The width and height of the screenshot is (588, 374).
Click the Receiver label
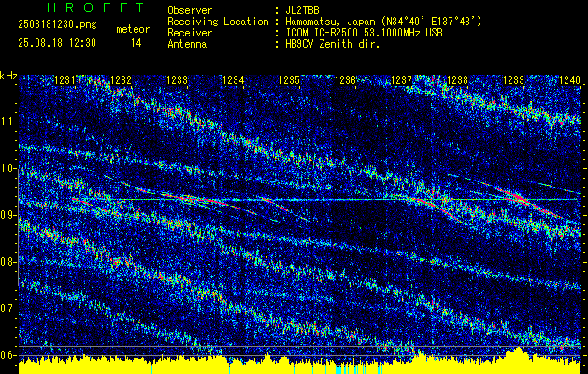190,33
